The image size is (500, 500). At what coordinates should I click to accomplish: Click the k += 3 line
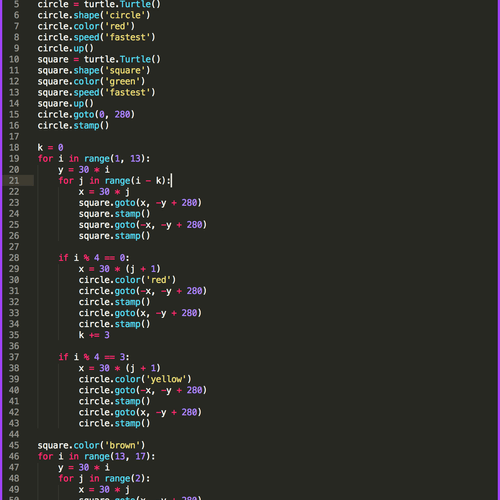(94, 335)
